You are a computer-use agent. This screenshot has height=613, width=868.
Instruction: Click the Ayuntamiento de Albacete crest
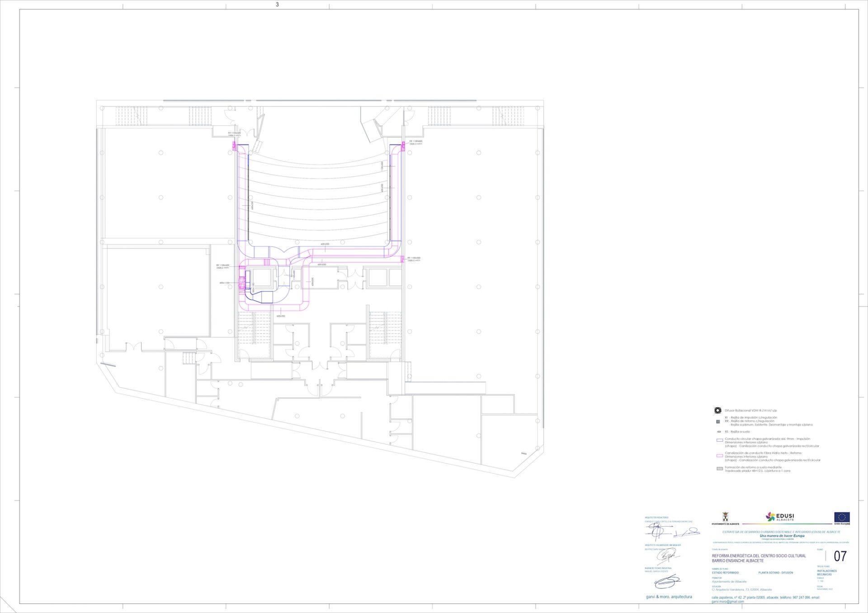[726, 517]
